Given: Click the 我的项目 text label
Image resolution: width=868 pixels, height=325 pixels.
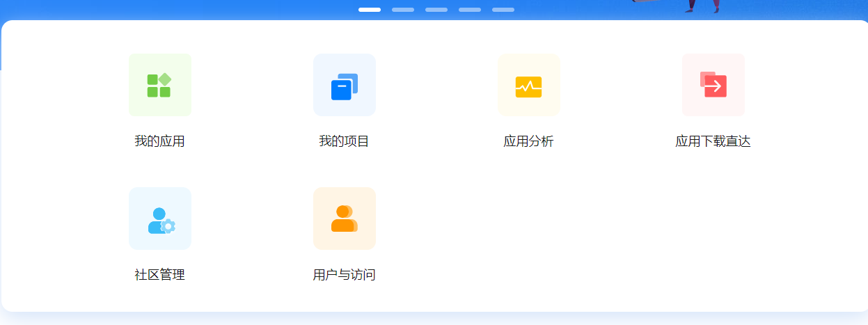Looking at the screenshot, I should coord(344,141).
